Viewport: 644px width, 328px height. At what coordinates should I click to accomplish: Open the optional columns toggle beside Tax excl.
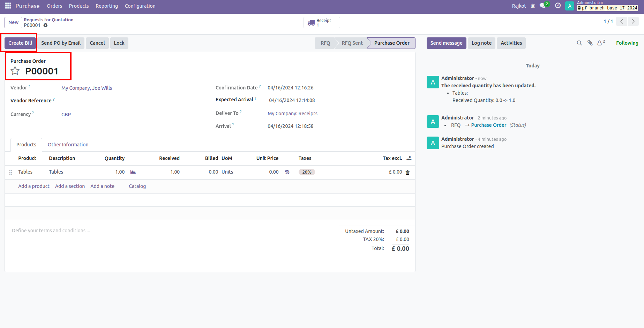point(409,158)
